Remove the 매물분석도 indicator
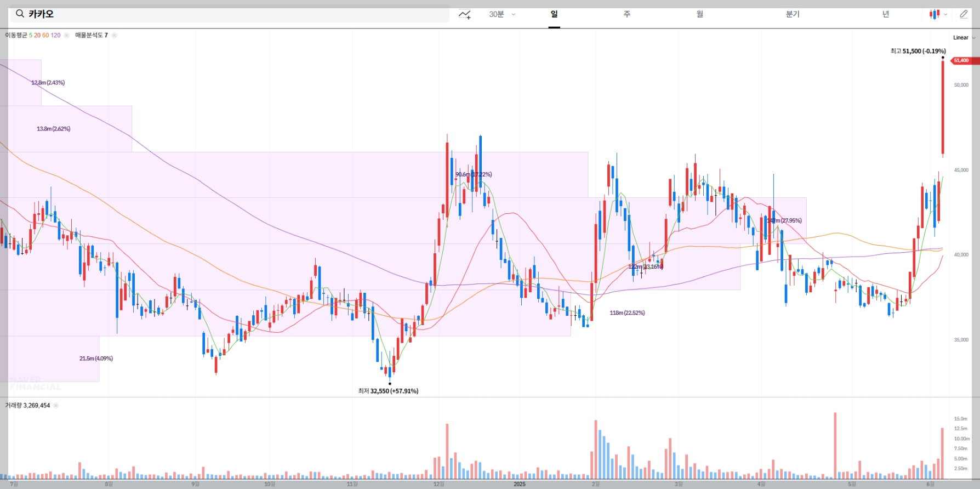This screenshot has height=489, width=980. pyautogui.click(x=114, y=35)
